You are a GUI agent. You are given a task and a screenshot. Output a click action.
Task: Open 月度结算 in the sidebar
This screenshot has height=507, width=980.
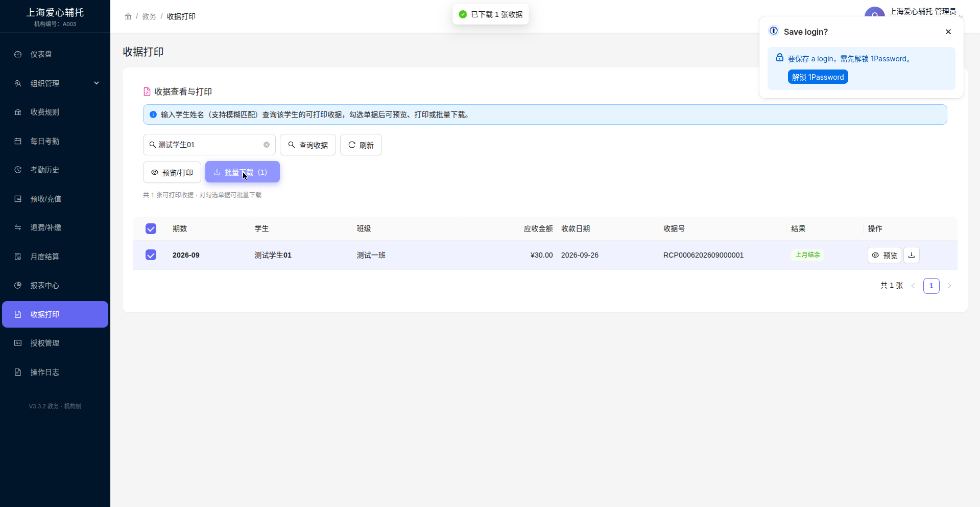coord(55,257)
